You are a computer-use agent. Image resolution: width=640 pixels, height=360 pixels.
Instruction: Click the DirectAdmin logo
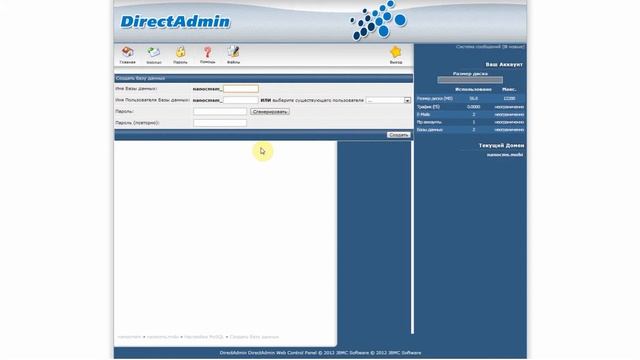point(175,22)
